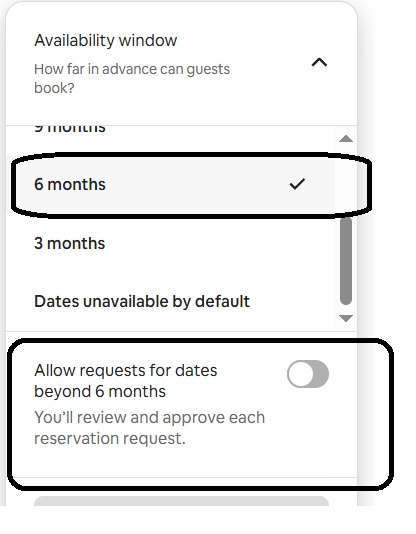Viewport: 416px width, 534px height.
Task: Click the gray right half of the toggle switch
Action: 321,374
